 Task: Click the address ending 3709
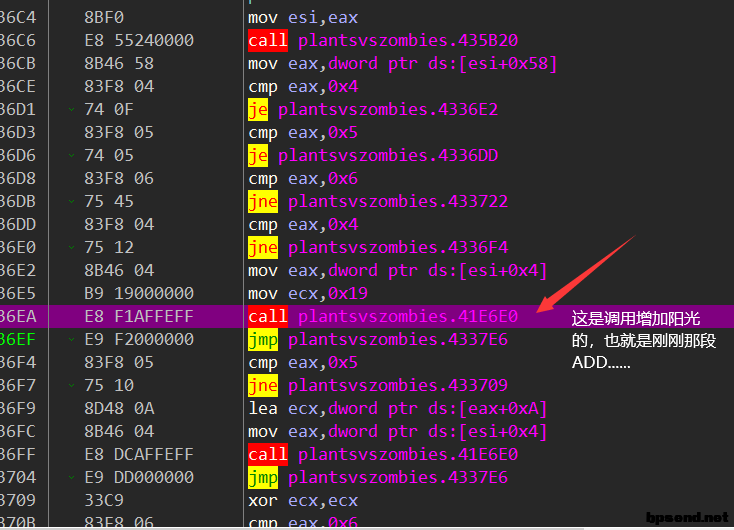click(18, 501)
